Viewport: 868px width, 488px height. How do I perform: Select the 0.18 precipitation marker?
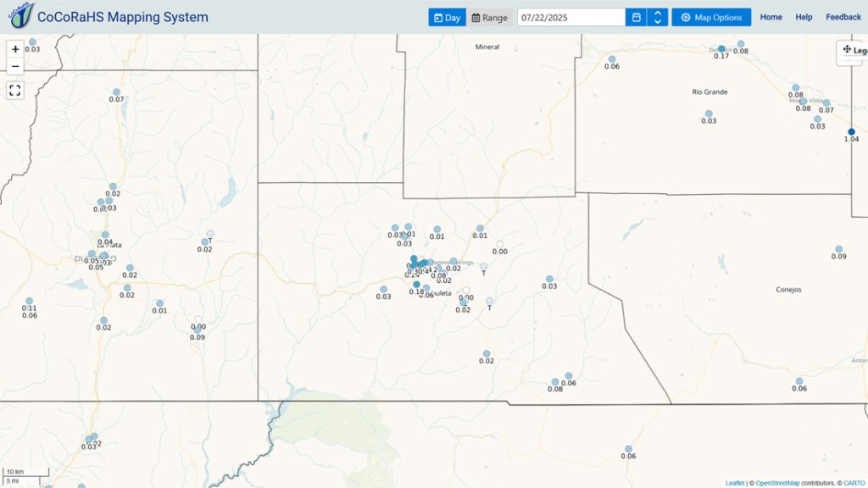[416, 285]
